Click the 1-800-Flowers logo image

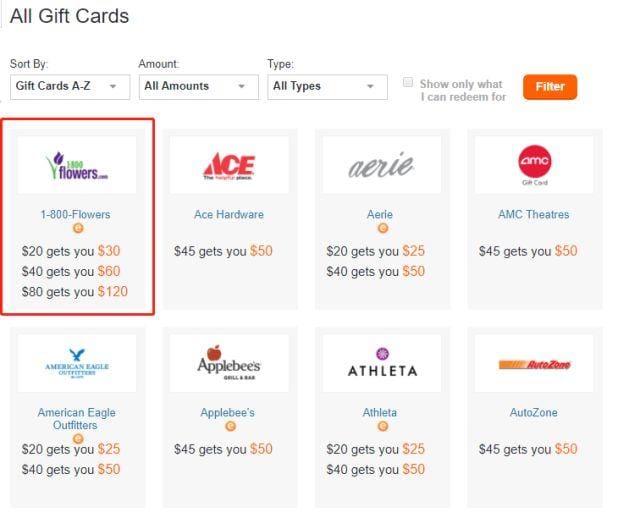tap(77, 165)
